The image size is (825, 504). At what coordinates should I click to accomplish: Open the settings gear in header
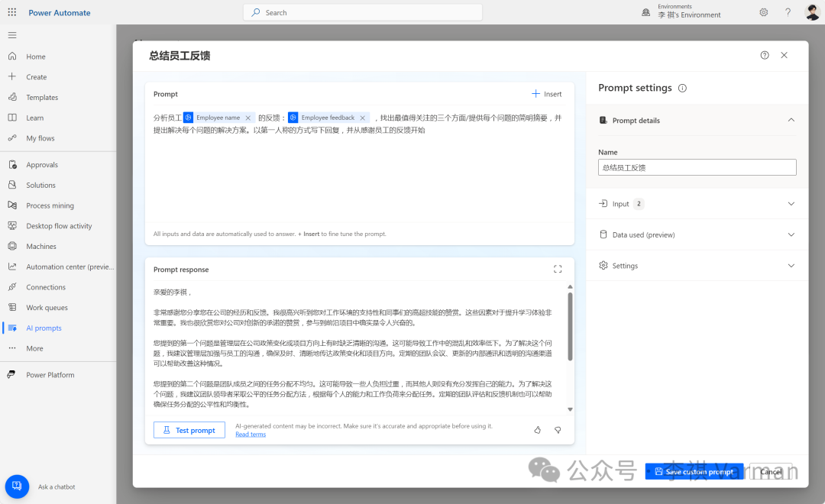[x=763, y=12]
